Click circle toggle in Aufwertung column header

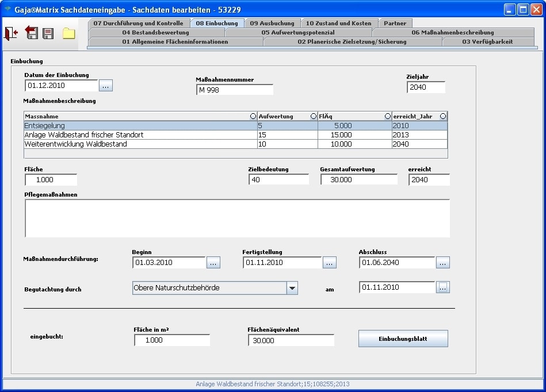pyautogui.click(x=314, y=116)
